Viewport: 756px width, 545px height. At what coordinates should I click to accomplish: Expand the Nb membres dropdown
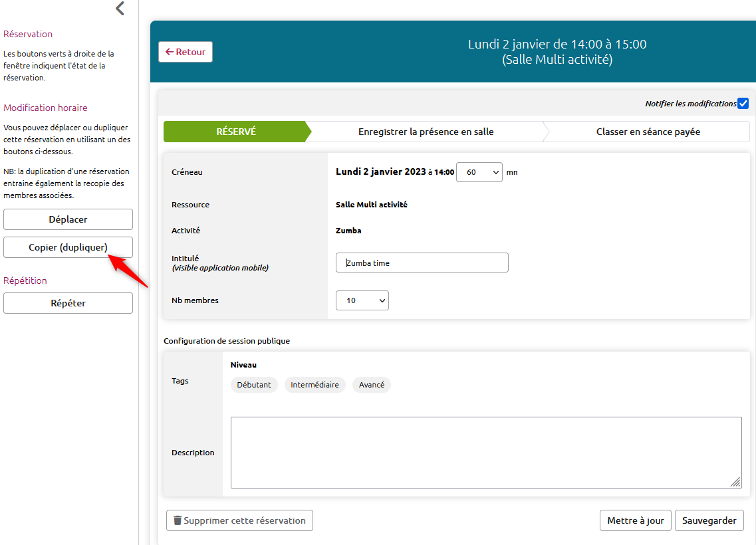click(362, 300)
